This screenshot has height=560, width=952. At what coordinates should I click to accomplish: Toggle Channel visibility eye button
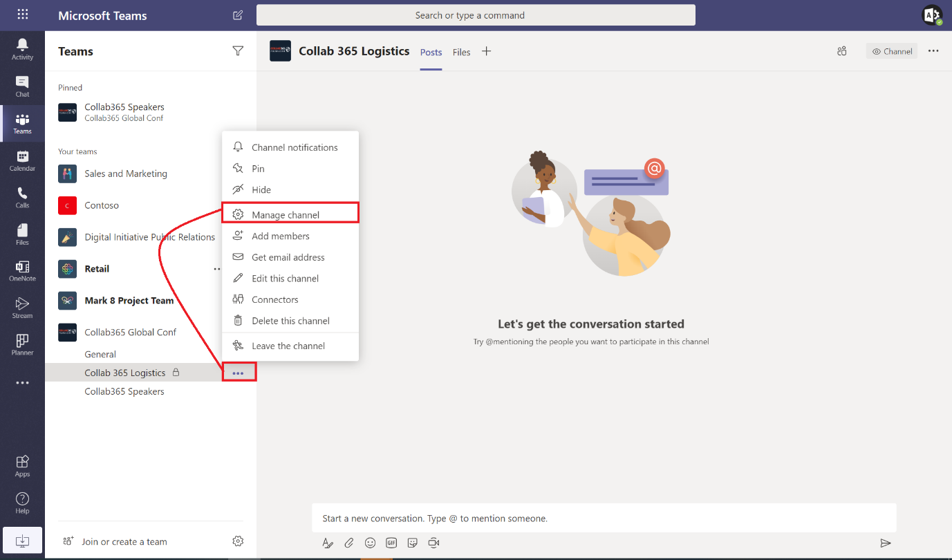tap(892, 51)
